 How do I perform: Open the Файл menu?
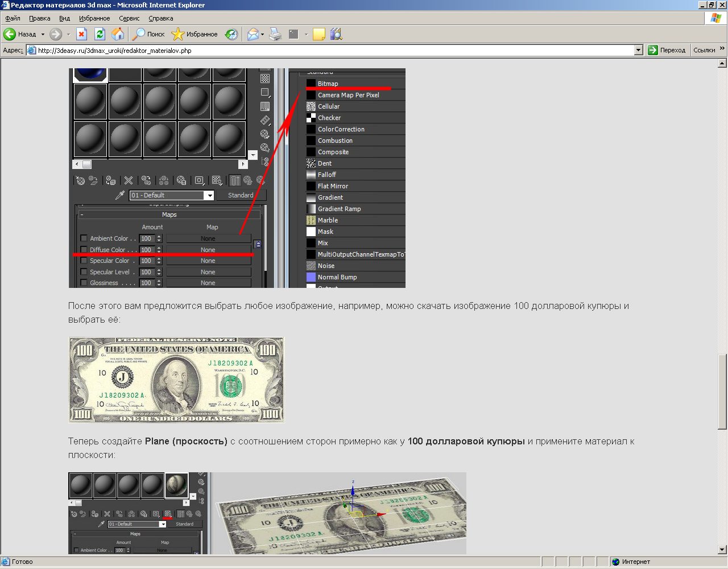[13, 18]
